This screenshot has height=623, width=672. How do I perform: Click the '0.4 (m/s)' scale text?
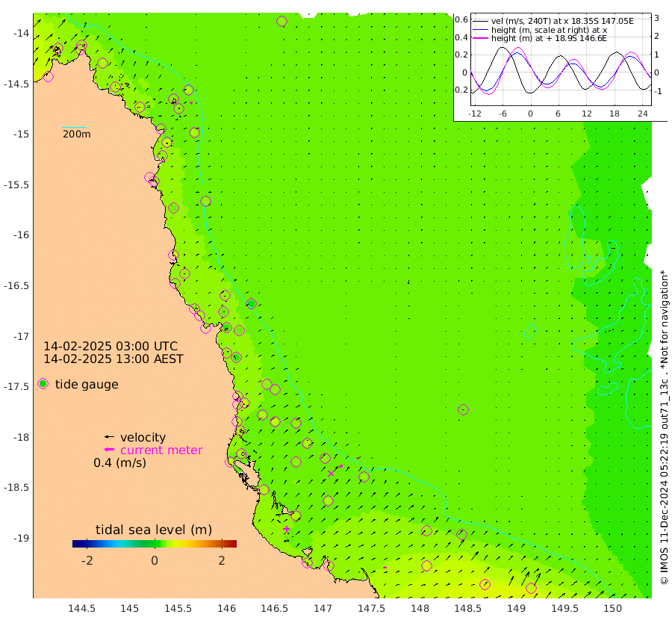coord(119,462)
